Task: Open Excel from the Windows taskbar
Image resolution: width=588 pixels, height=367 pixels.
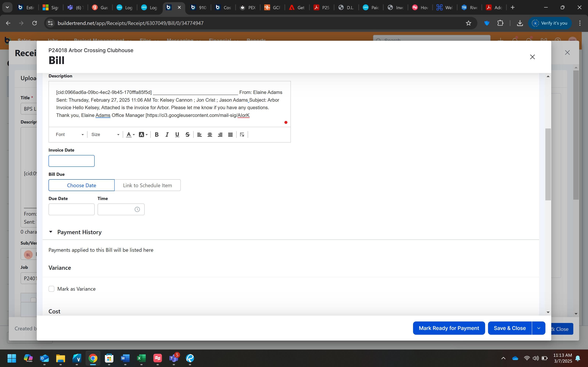Action: click(141, 358)
